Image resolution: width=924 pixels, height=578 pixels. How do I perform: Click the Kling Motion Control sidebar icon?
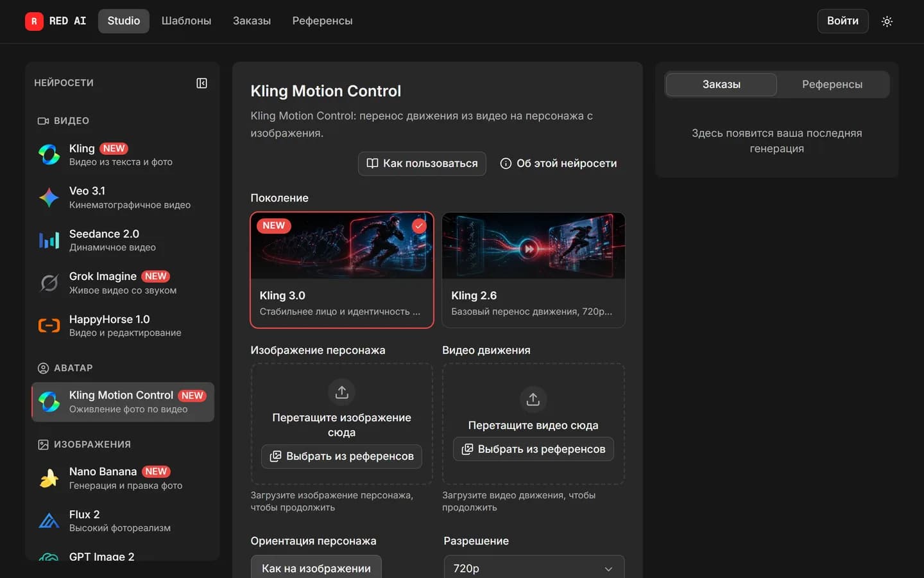(49, 401)
